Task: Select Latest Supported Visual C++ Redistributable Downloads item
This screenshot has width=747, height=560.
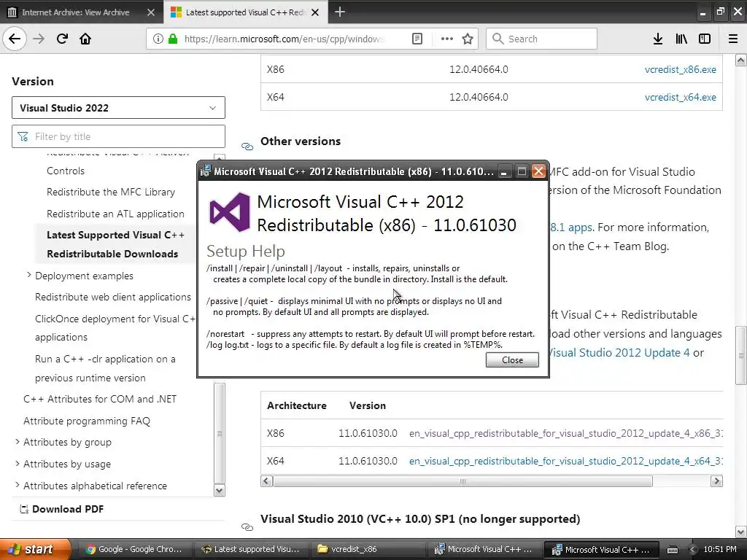Action: [x=115, y=244]
